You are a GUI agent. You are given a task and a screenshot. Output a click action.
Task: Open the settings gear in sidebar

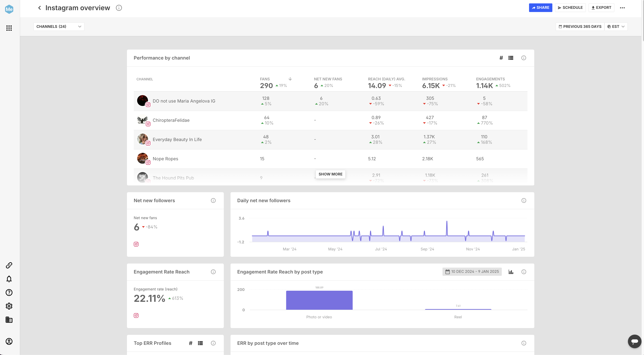pos(9,306)
